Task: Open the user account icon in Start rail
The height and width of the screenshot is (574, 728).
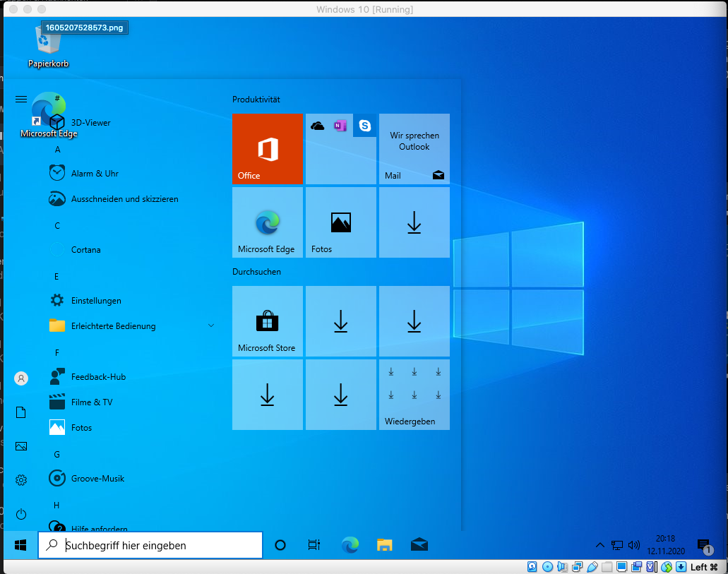Action: [21, 378]
